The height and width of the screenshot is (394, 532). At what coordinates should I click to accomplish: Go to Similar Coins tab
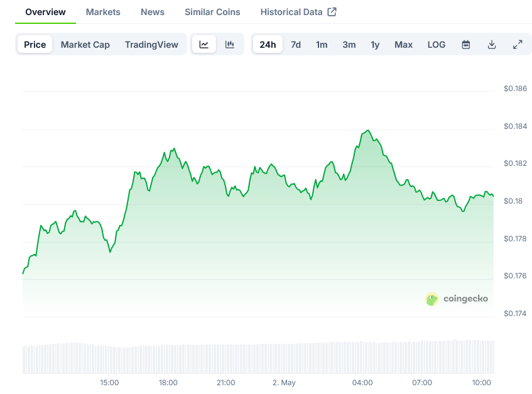click(x=212, y=12)
